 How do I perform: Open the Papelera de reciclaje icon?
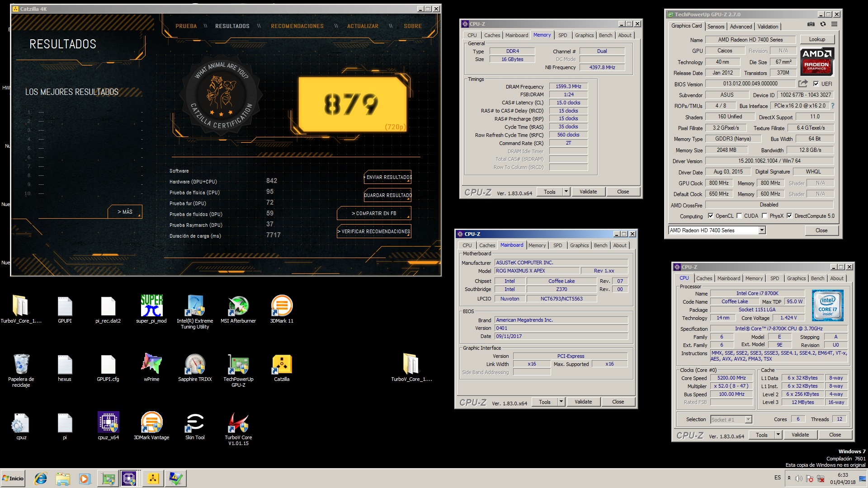21,371
